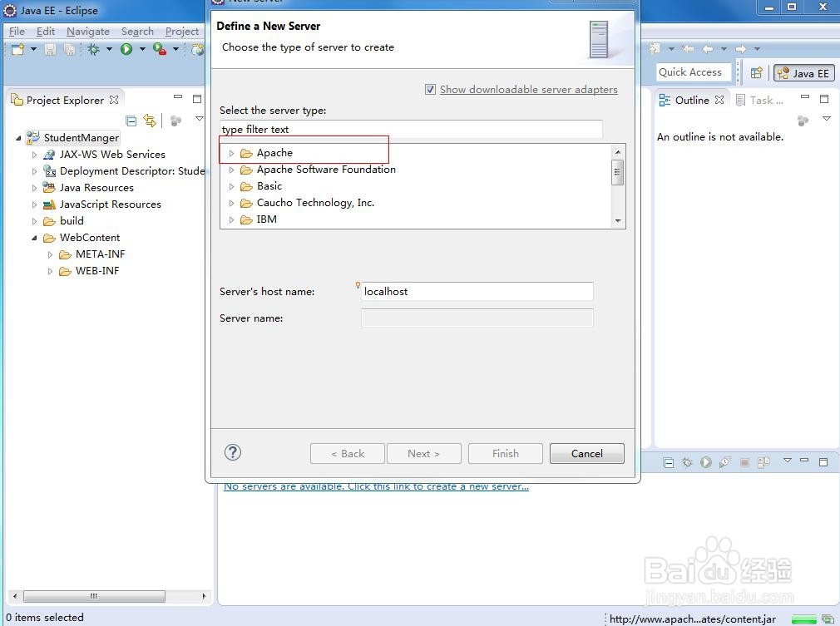The width and height of the screenshot is (840, 626).
Task: Open the Edit menu
Action: [x=46, y=31]
